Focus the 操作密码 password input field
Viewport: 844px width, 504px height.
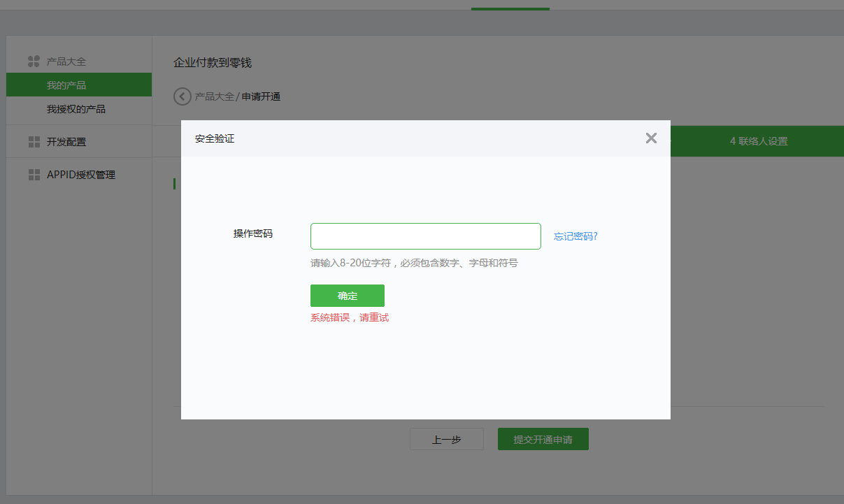coord(425,236)
